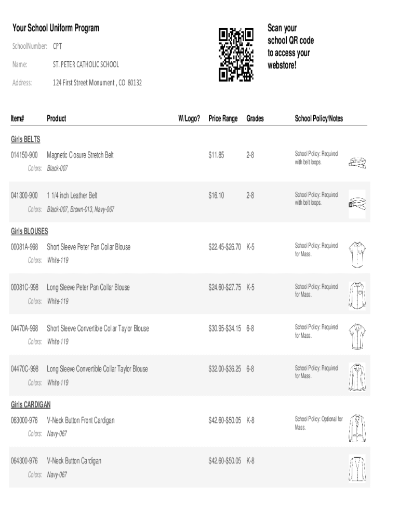This screenshot has height=532, width=400.
Task: Select the Girls CARDIGAN section heading
Action: tap(31, 405)
